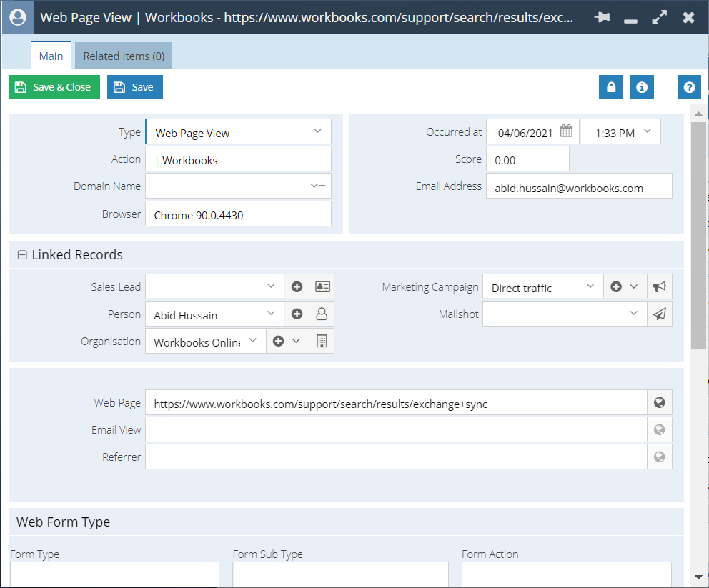Open options arrow beside Organisation plus button
Screen dimensions: 709x588
[296, 341]
